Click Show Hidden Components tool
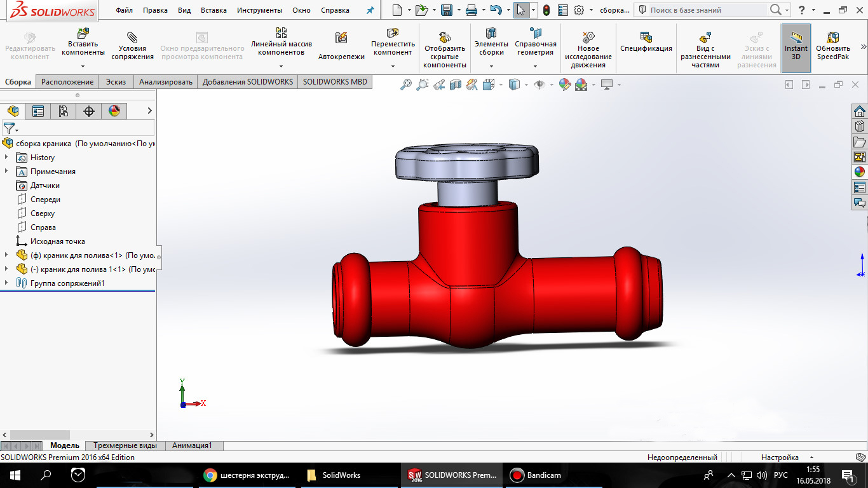Screen dimensions: 868x488 tap(445, 50)
